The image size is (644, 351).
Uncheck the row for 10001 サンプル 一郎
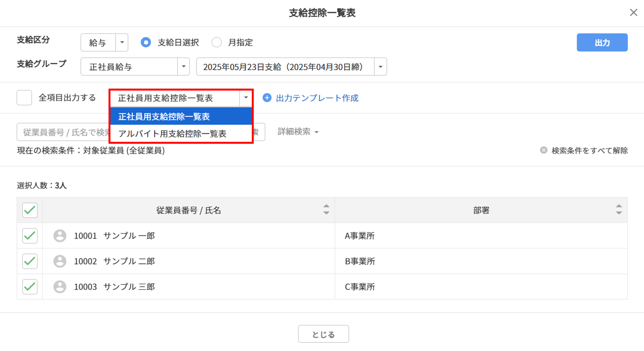(x=30, y=236)
